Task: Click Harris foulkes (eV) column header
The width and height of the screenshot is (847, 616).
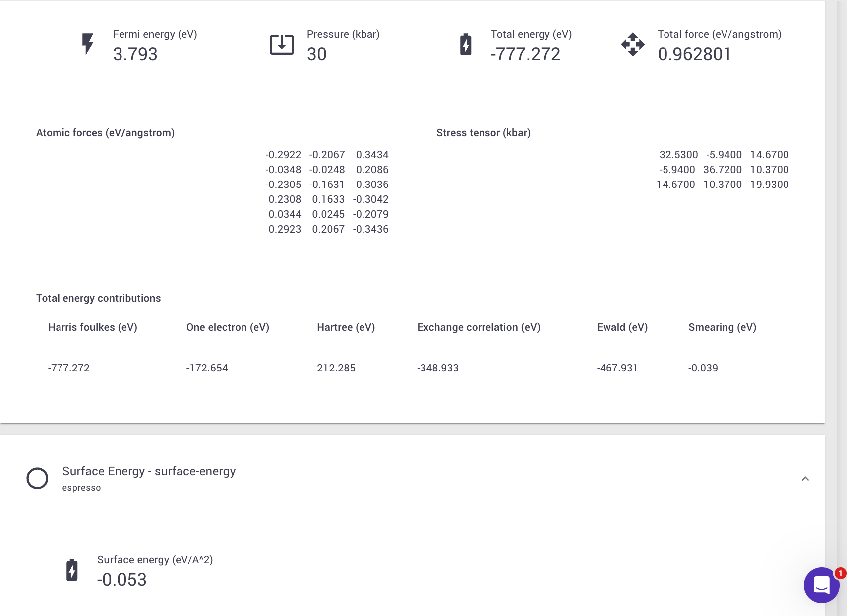Action: point(93,327)
